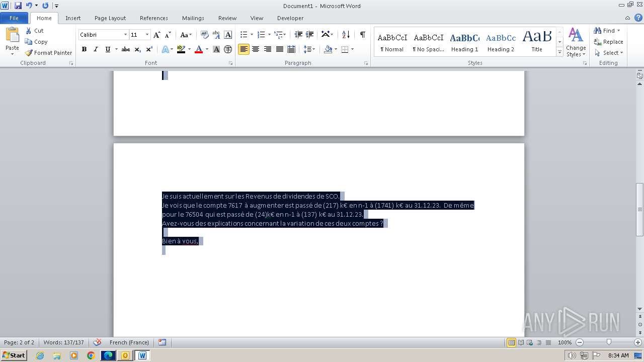This screenshot has height=362, width=644.
Task: Apply the Title style
Action: point(537,42)
